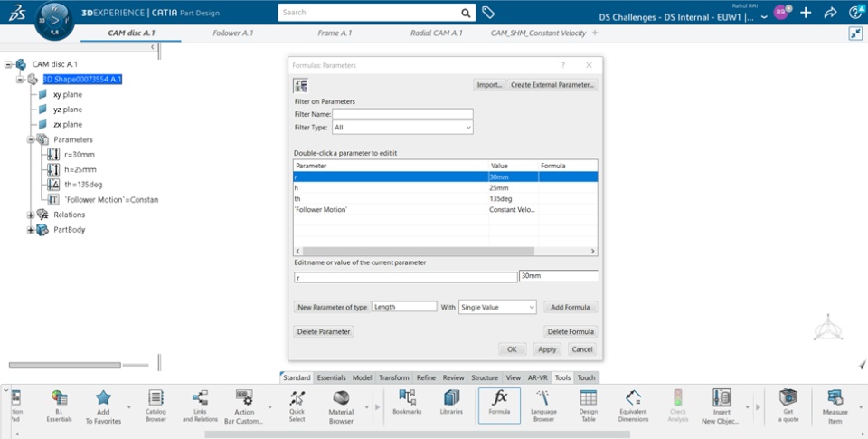
Task: Activate Quick Select tool
Action: click(x=297, y=406)
